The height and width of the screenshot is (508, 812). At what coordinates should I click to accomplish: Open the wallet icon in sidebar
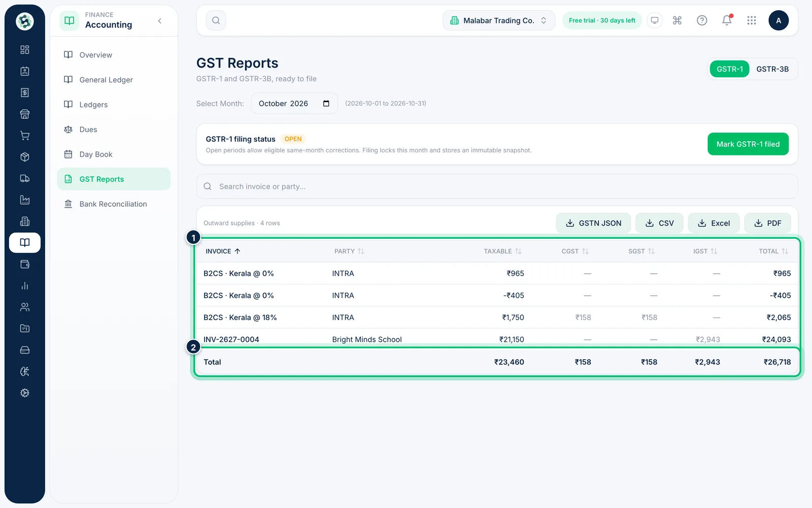[24, 264]
